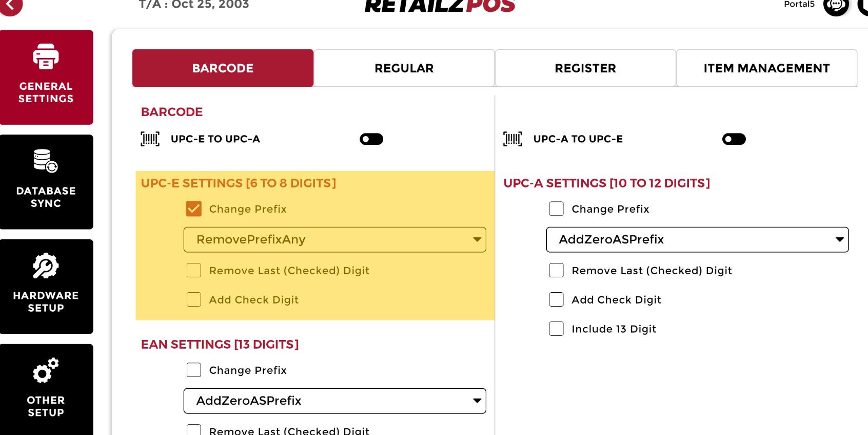Image resolution: width=868 pixels, height=435 pixels.
Task: Uncheck Change Prefix under UPC-E settings
Action: (x=194, y=209)
